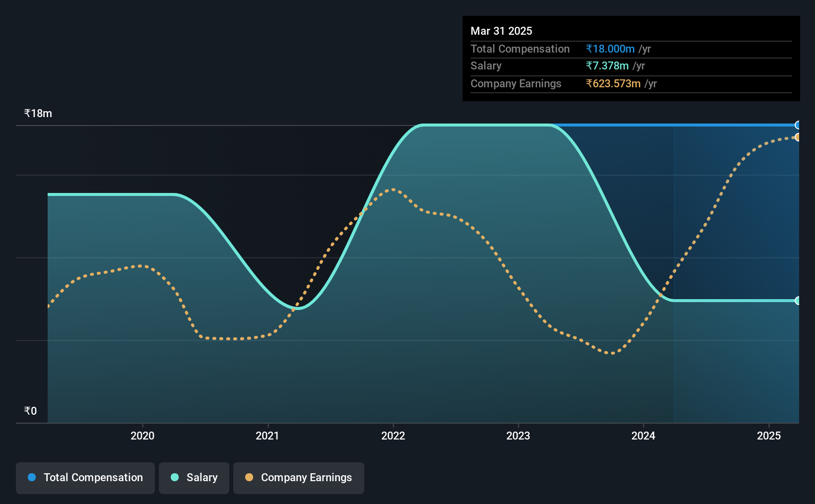Click the teal Salary legend dot
The height and width of the screenshot is (504, 815).
(x=175, y=477)
